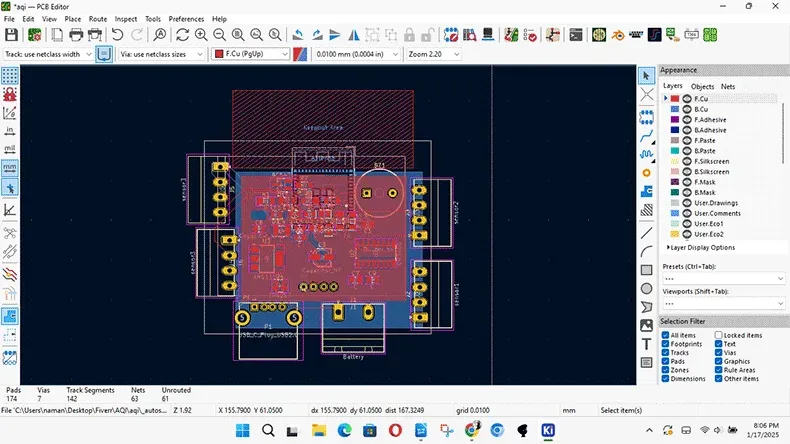
Task: Select the arrow selection tool
Action: point(646,76)
